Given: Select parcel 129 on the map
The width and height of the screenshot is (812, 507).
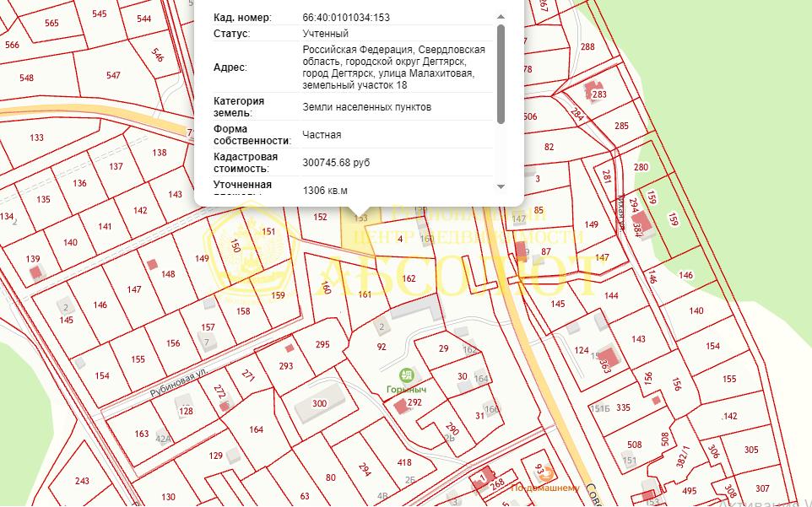Looking at the screenshot, I should click(x=216, y=456).
